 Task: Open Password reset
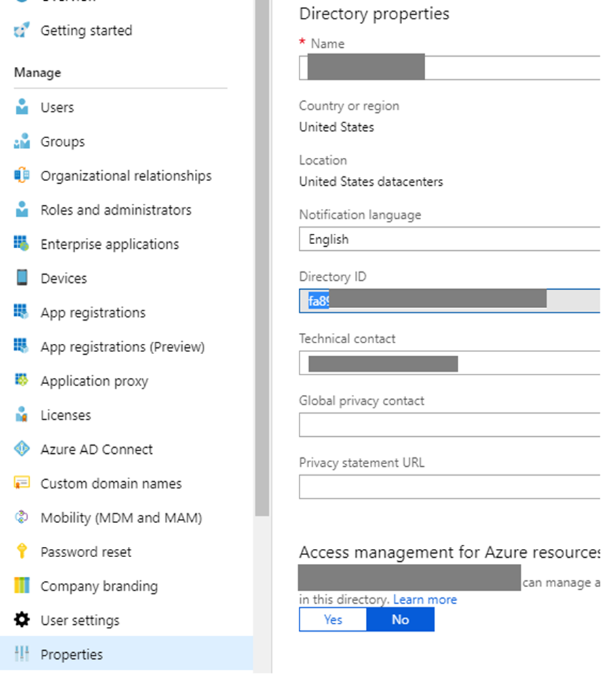point(85,552)
